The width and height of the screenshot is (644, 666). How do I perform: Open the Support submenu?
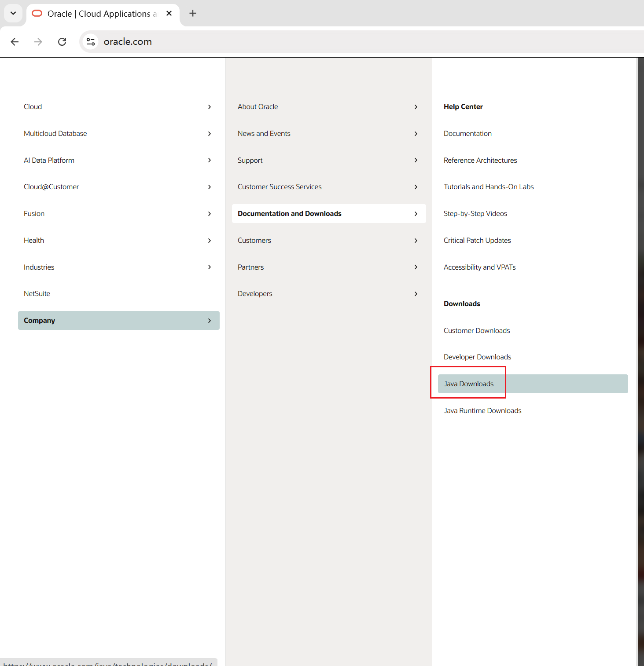pyautogui.click(x=329, y=160)
